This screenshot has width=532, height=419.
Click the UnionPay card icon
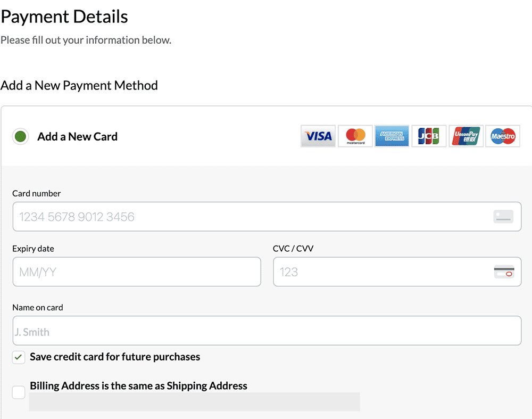tap(465, 136)
